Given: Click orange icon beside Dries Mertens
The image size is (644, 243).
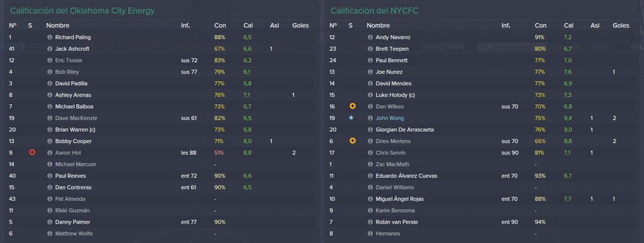Looking at the screenshot, I should tap(352, 141).
